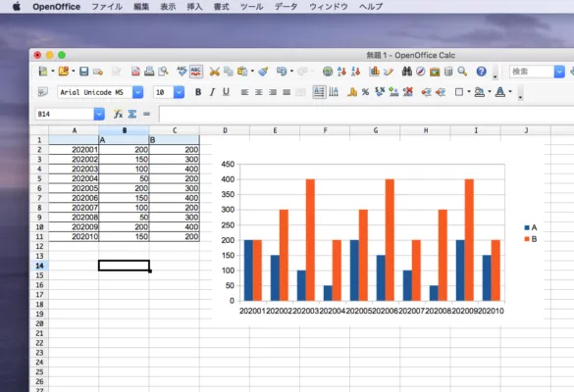This screenshot has height=392, width=574.
Task: Insert chart icon in toolbar
Action: click(374, 72)
